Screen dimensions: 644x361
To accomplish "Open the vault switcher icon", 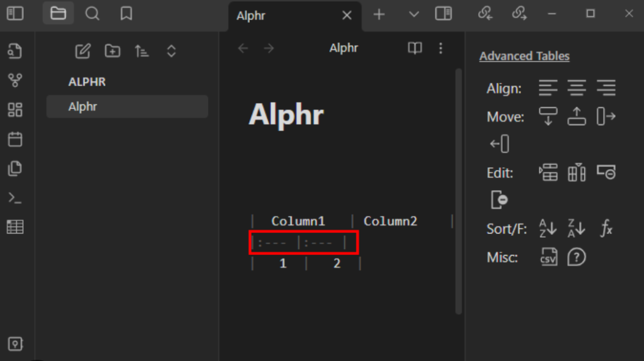I will tap(15, 344).
